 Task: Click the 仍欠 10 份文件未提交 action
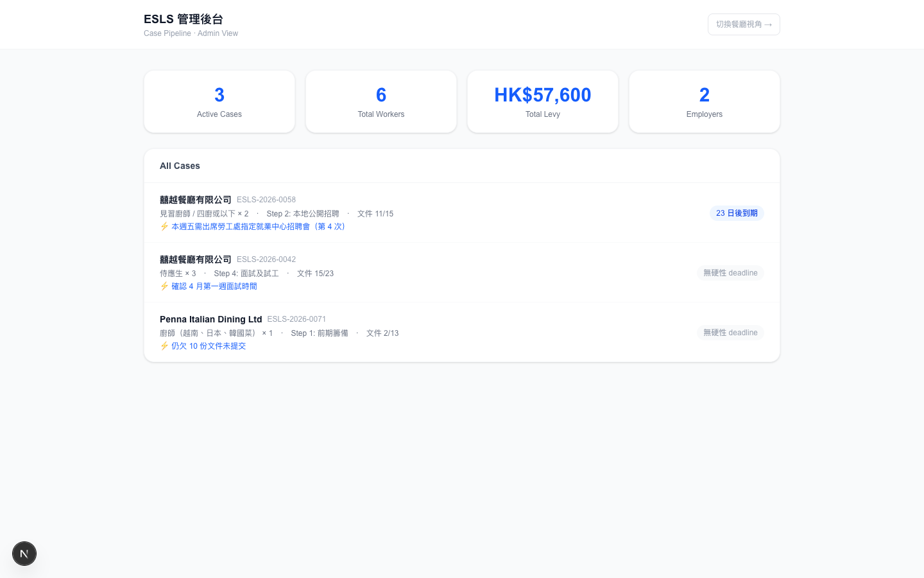click(x=209, y=346)
